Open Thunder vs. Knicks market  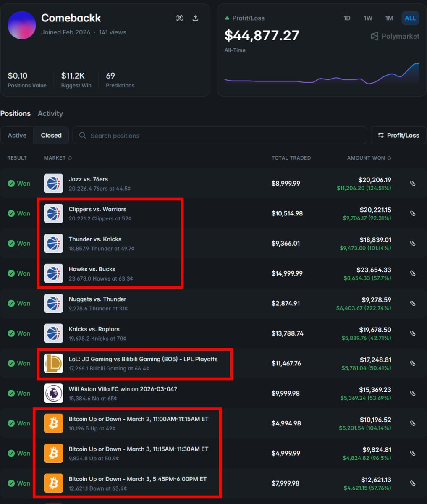click(95, 239)
